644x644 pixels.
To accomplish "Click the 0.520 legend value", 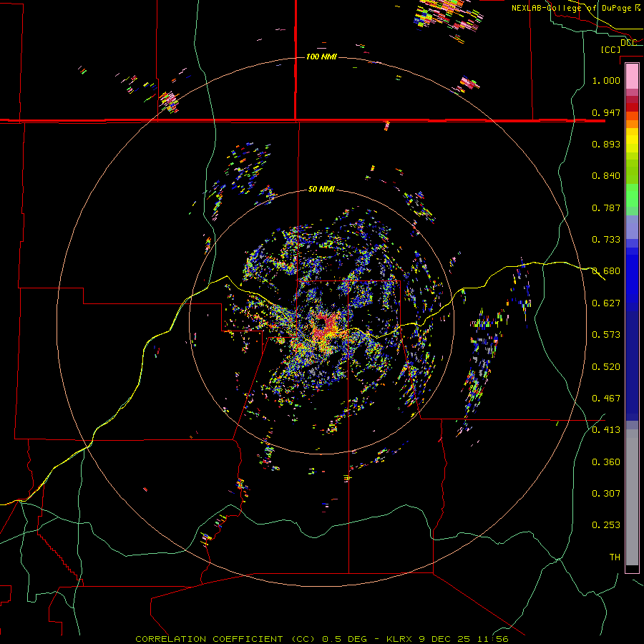I will pos(606,366).
